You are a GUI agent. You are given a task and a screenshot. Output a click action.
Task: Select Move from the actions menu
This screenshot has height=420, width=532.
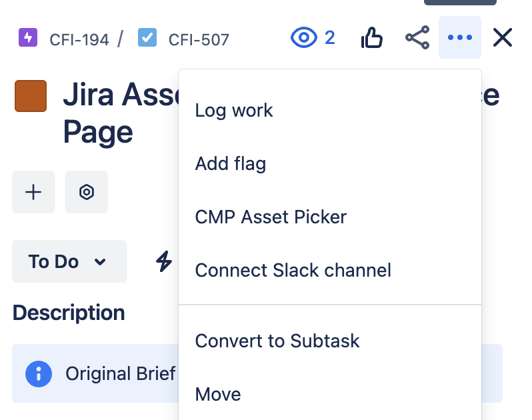[330, 394]
